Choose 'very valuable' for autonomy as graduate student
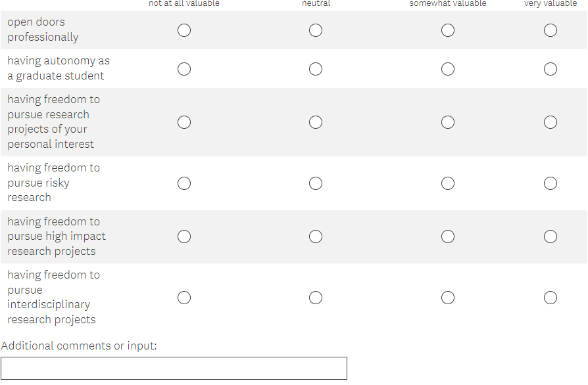The width and height of the screenshot is (588, 385). pyautogui.click(x=551, y=69)
